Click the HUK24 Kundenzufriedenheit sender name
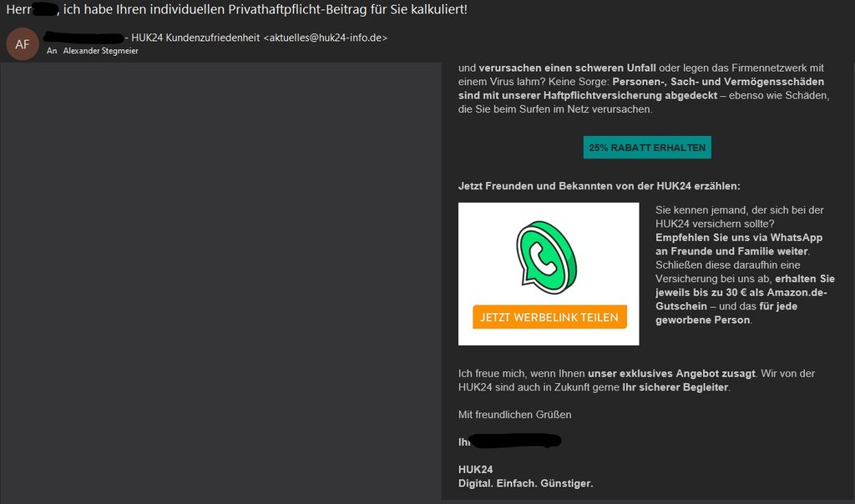 pyautogui.click(x=195, y=38)
